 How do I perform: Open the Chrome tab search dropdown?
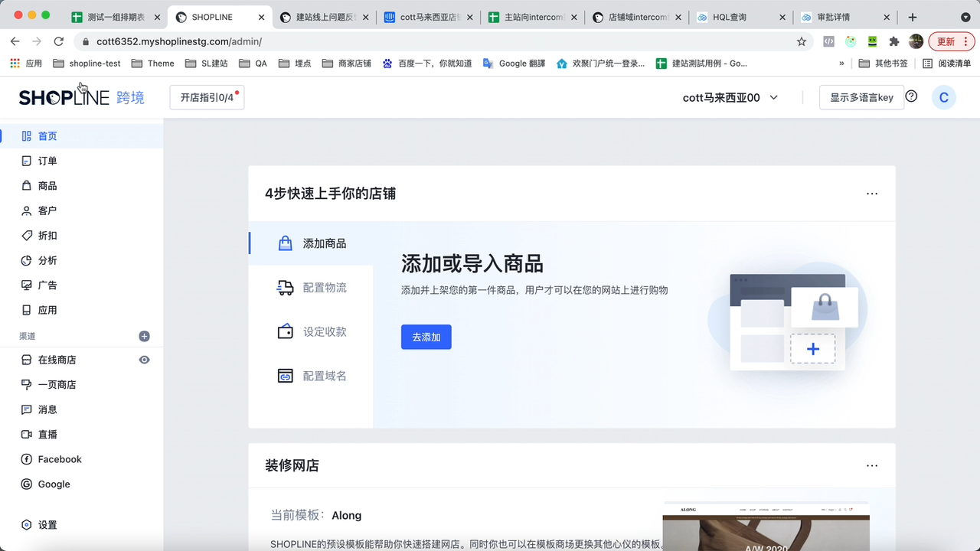point(965,17)
